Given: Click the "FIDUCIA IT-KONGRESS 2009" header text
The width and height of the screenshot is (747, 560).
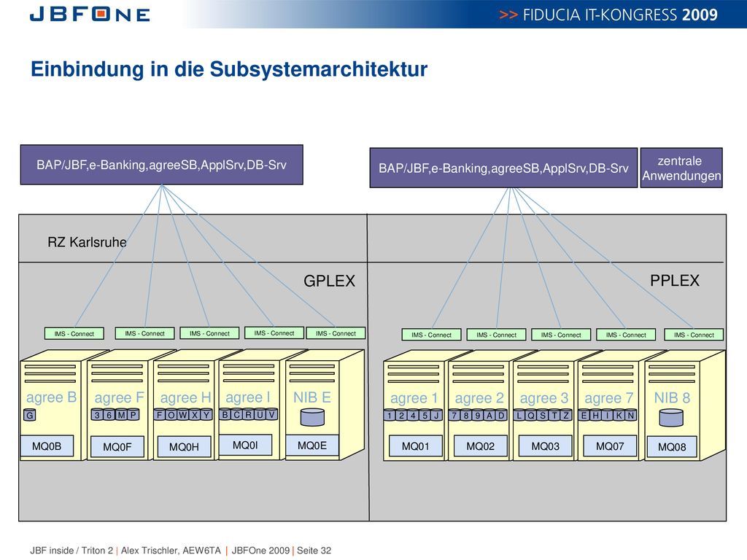Looking at the screenshot, I should tap(620, 15).
